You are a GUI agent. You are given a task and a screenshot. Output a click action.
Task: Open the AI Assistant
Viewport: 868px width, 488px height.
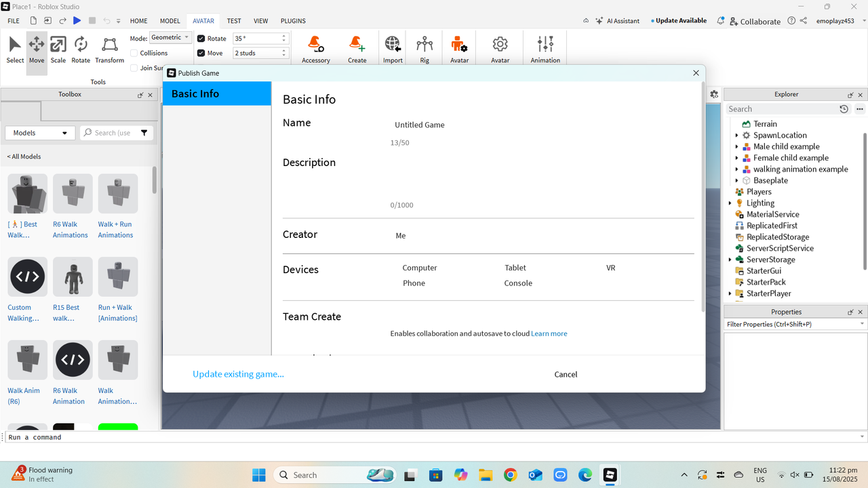coord(618,21)
